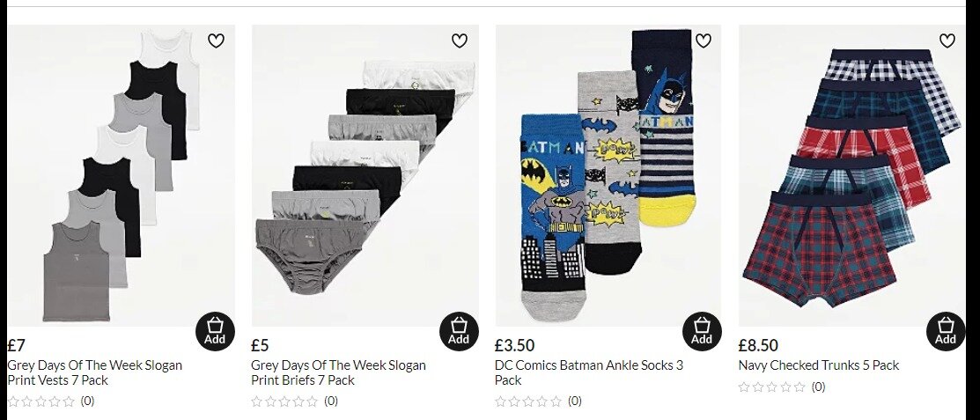Toggle wishlist heart on Grey Briefs 7 Pack
This screenshot has width=980, height=420.
(x=460, y=41)
